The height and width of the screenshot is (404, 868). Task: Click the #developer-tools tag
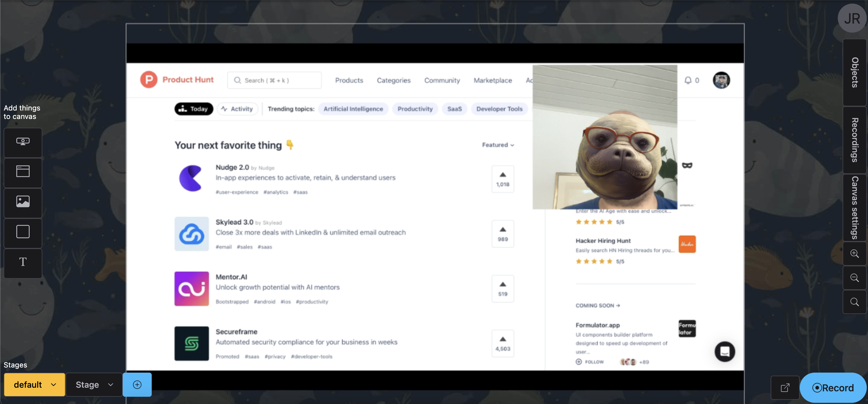(x=311, y=357)
